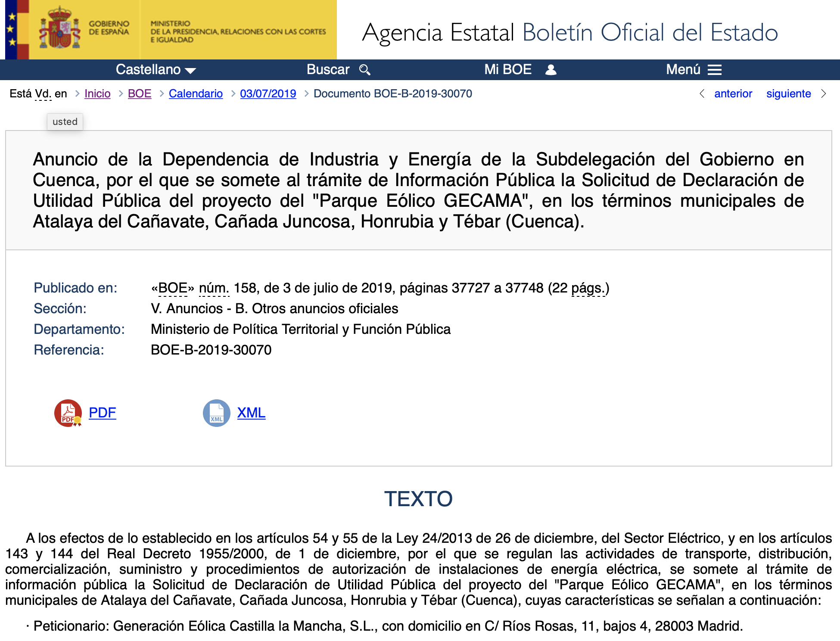Click the blue XML file icon
This screenshot has height=641, width=840.
point(217,413)
